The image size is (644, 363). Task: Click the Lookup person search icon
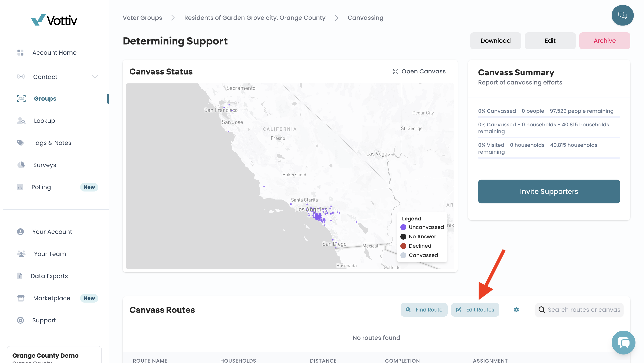coord(21,121)
